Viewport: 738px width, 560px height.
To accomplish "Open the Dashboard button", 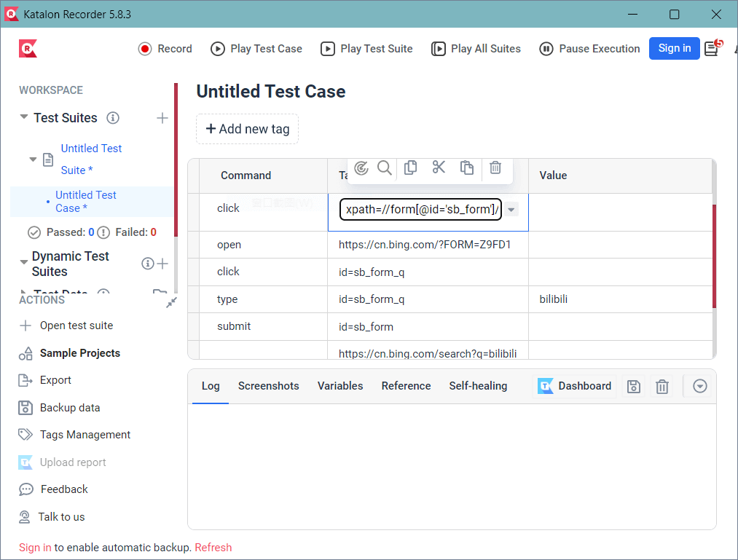I will [574, 387].
